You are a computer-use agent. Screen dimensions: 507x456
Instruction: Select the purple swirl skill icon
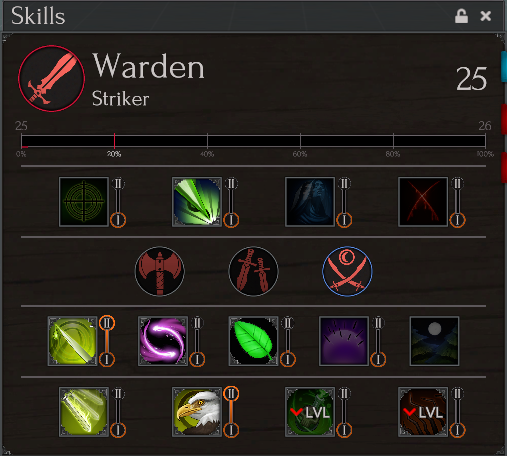pos(163,341)
